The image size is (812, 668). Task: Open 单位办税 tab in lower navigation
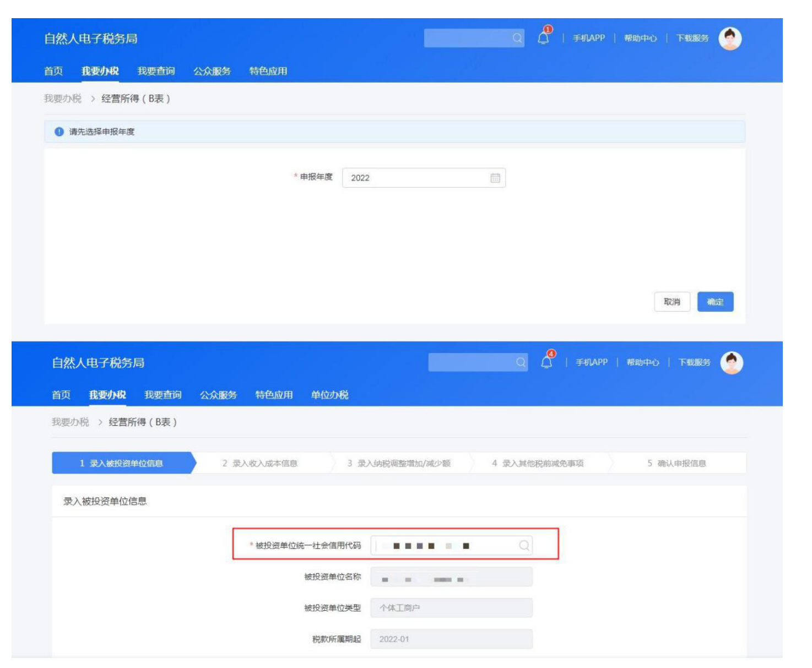[329, 395]
